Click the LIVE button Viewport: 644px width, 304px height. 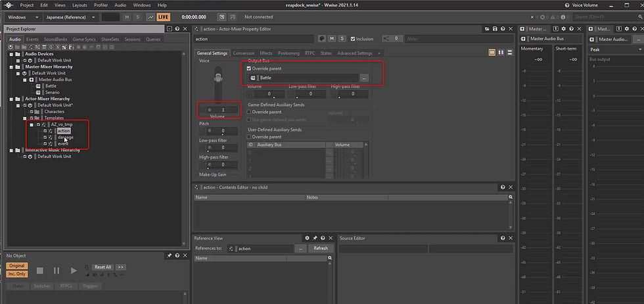pyautogui.click(x=163, y=17)
